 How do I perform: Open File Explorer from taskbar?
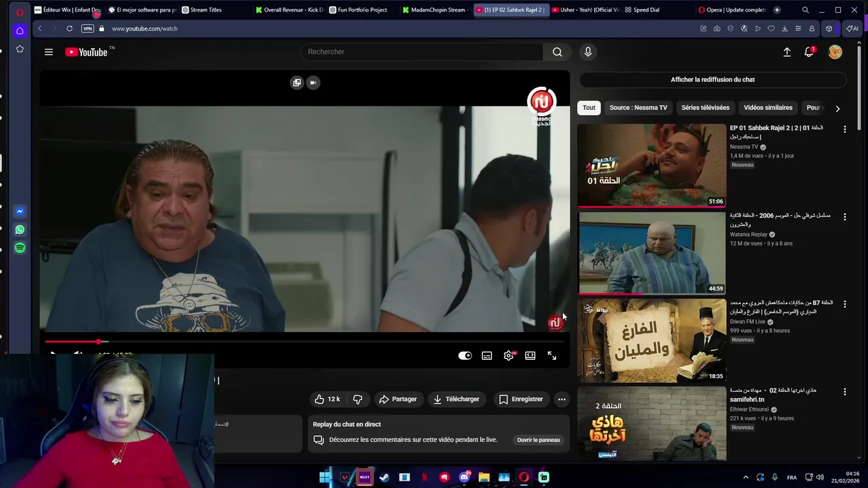click(x=484, y=477)
